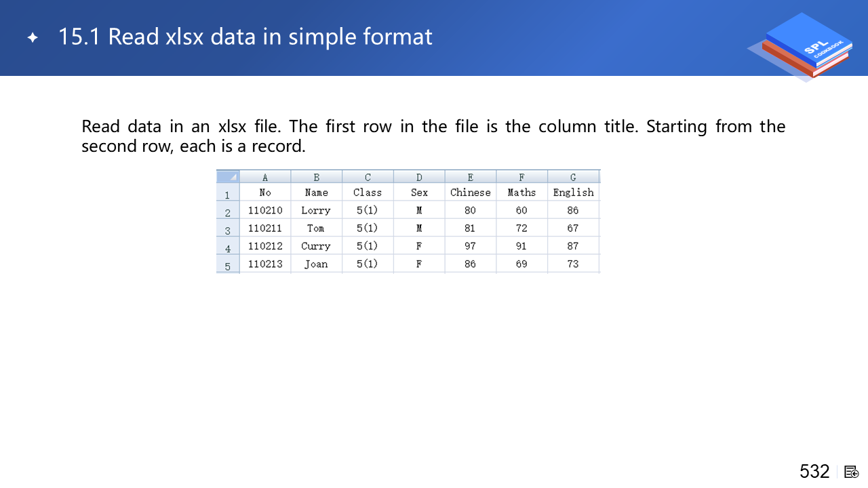868x488 pixels.
Task: Click the "Name" title cell
Action: [x=316, y=192]
